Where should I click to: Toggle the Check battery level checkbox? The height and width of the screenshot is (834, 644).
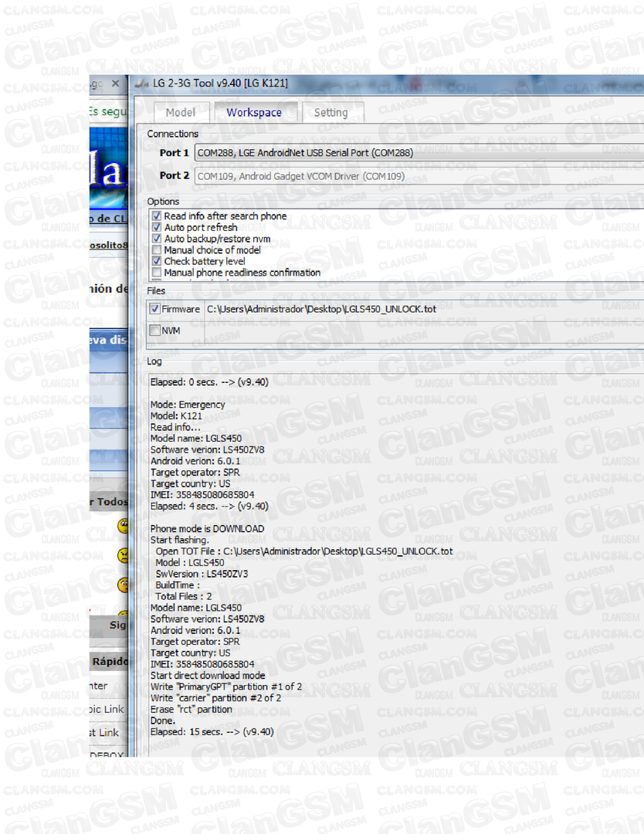point(156,261)
